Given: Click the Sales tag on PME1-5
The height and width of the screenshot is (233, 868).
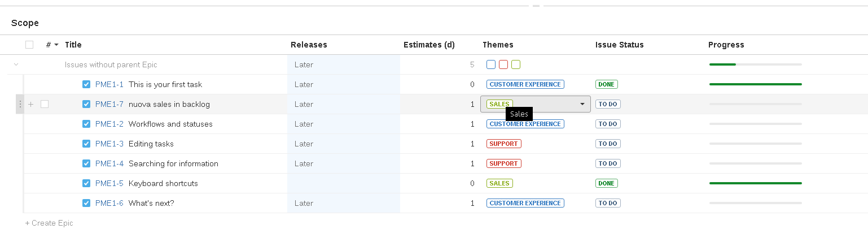Looking at the screenshot, I should pos(499,183).
